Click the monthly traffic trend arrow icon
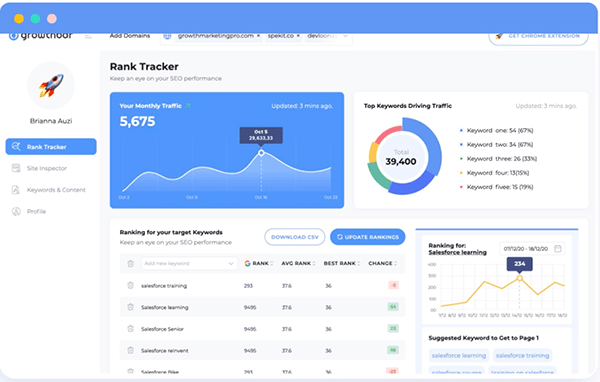The height and width of the screenshot is (382, 600). [x=188, y=106]
